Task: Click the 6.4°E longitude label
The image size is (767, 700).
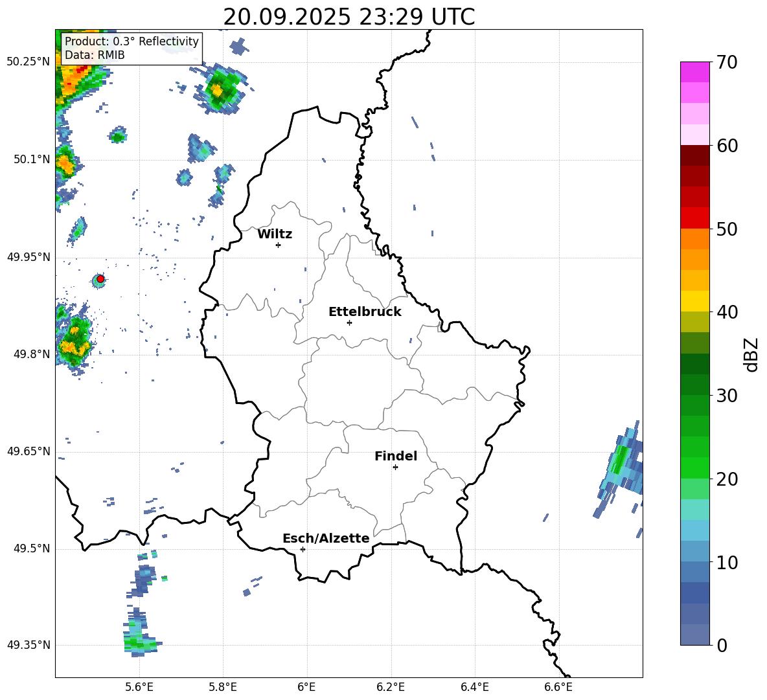Action: click(475, 687)
